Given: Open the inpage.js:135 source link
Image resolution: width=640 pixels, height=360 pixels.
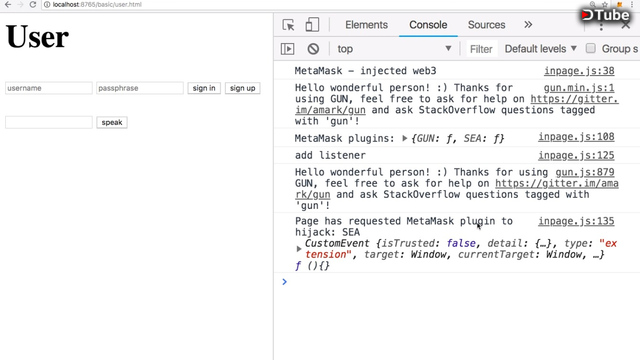Looking at the screenshot, I should point(576,221).
